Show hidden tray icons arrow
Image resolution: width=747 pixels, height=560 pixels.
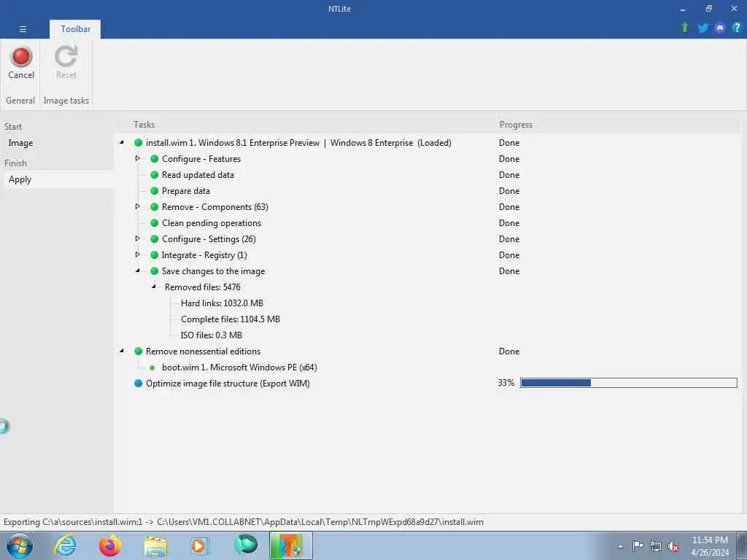[x=620, y=546]
